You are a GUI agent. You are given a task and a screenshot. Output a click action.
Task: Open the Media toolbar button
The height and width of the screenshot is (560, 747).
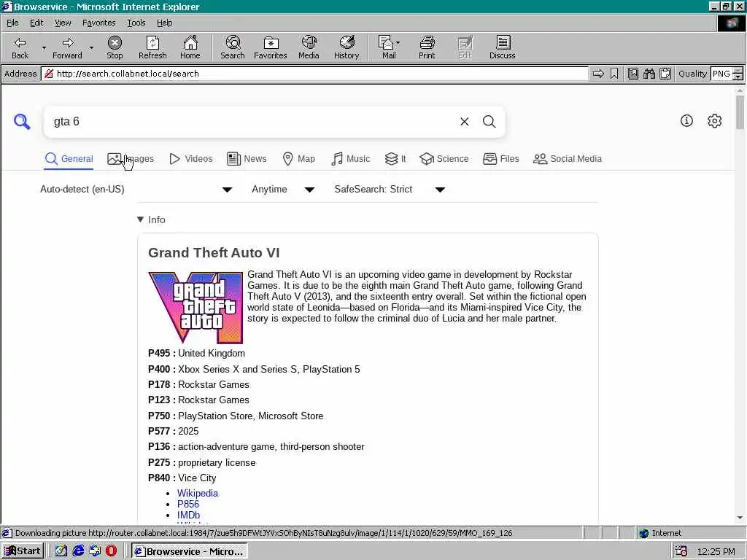[x=309, y=47]
